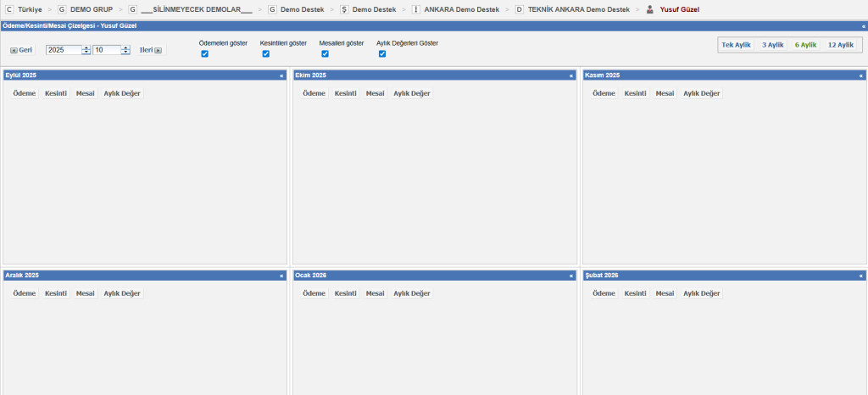Click the İleri forward button

coord(150,50)
